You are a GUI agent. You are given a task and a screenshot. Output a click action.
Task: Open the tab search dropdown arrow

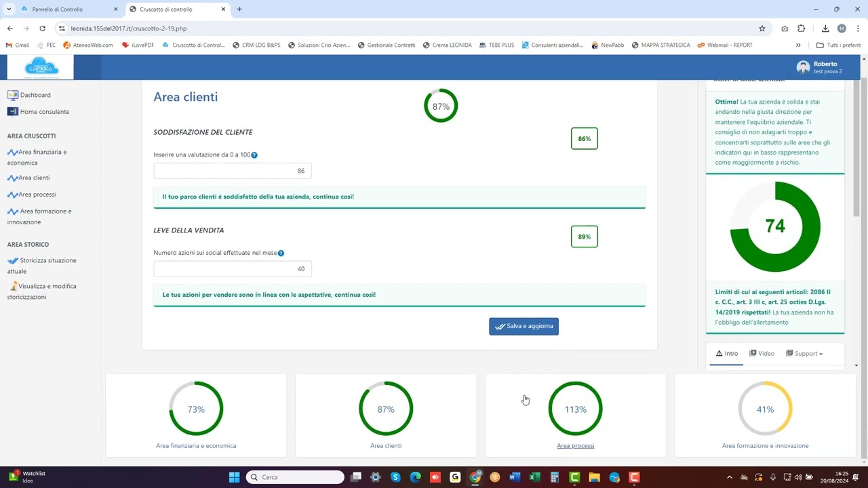click(x=9, y=9)
